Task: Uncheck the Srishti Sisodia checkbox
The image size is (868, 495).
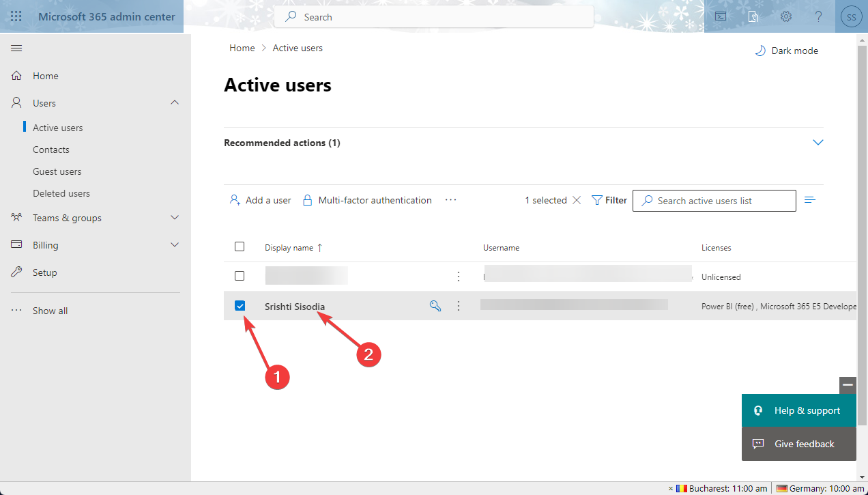Action: click(240, 306)
